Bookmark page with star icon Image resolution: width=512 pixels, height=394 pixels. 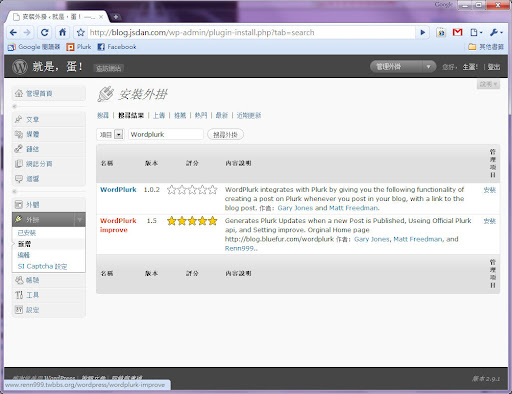pos(81,32)
